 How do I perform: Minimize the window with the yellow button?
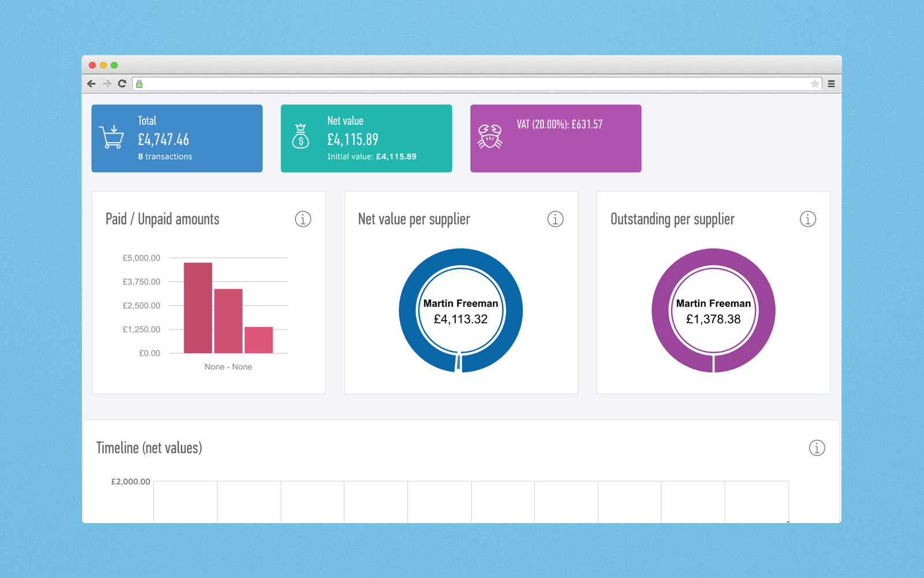[x=103, y=65]
